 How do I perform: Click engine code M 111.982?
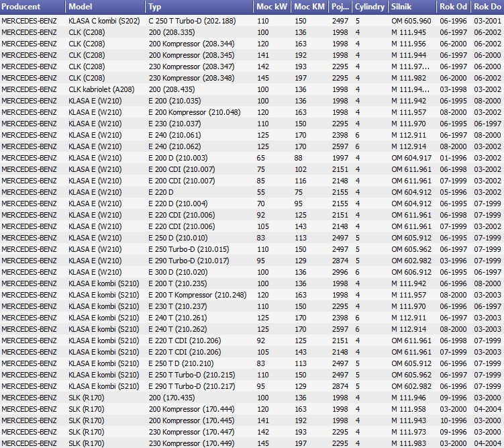pos(409,78)
